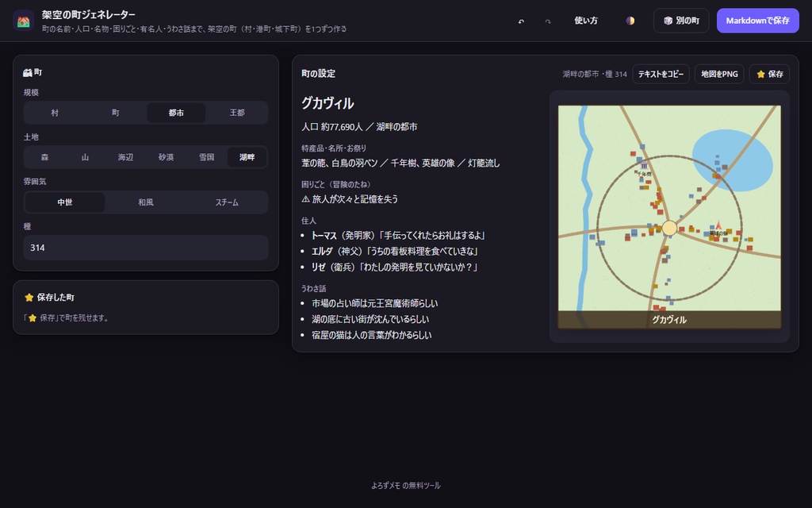812x508 pixels.
Task: Click rumor 宿屋の猫は人の言葉がわかるらしい
Action: (371, 336)
